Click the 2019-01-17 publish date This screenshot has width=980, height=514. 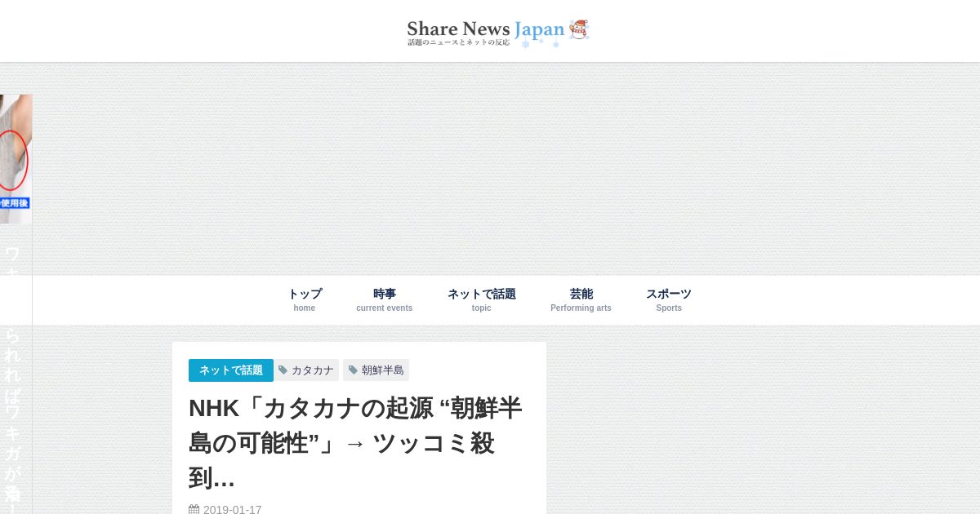(233, 510)
